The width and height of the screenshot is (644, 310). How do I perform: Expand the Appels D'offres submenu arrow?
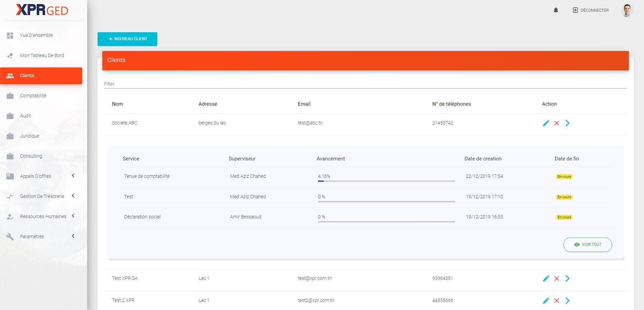tap(73, 175)
